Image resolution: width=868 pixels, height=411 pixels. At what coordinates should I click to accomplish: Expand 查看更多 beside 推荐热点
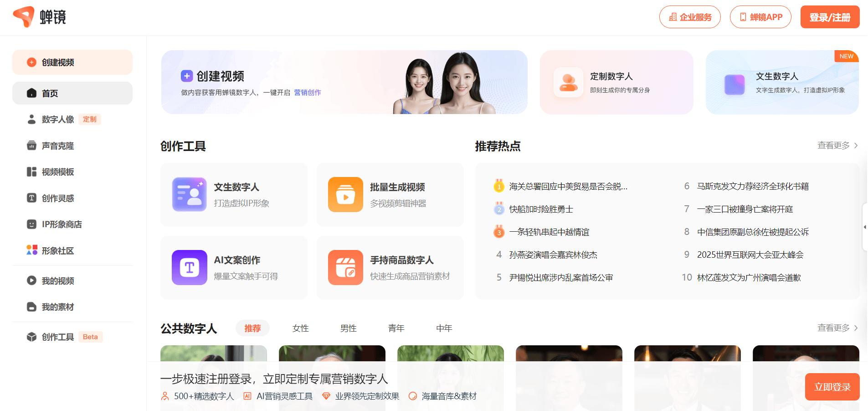[x=837, y=146]
